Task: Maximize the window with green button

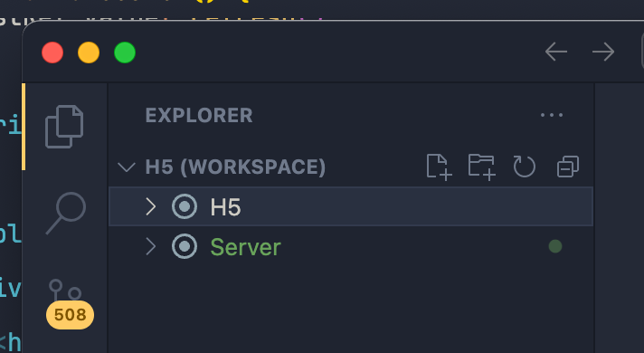Action: 125,52
